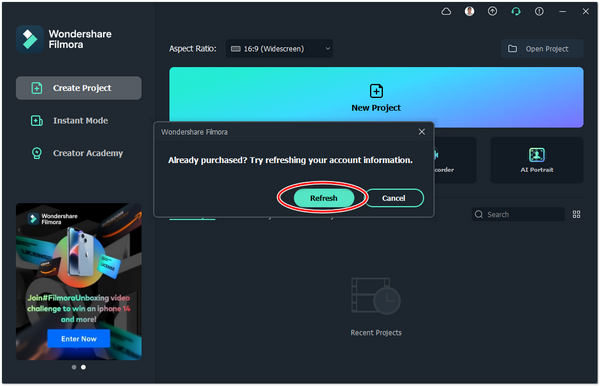This screenshot has width=600, height=386.
Task: Toggle the grid view icon
Action: click(576, 214)
